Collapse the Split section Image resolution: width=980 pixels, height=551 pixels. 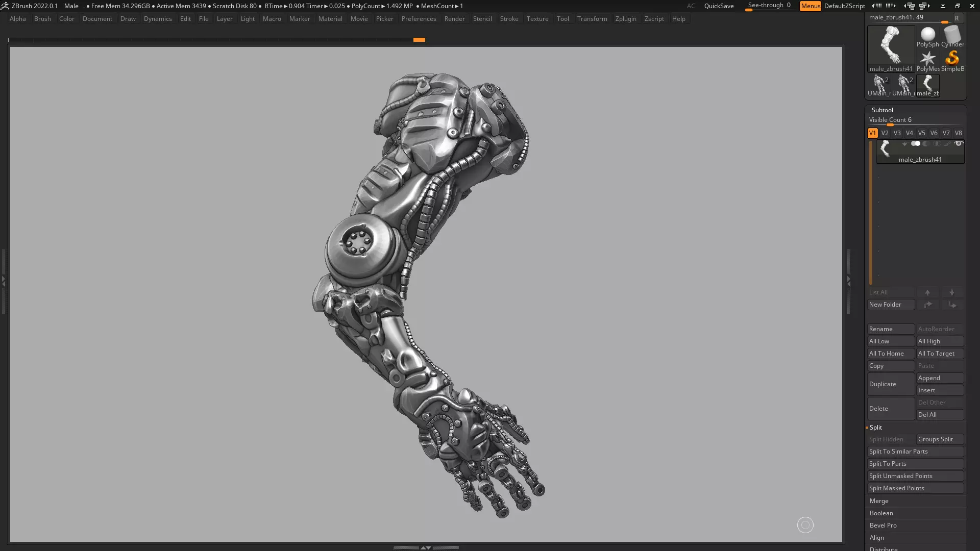[876, 428]
